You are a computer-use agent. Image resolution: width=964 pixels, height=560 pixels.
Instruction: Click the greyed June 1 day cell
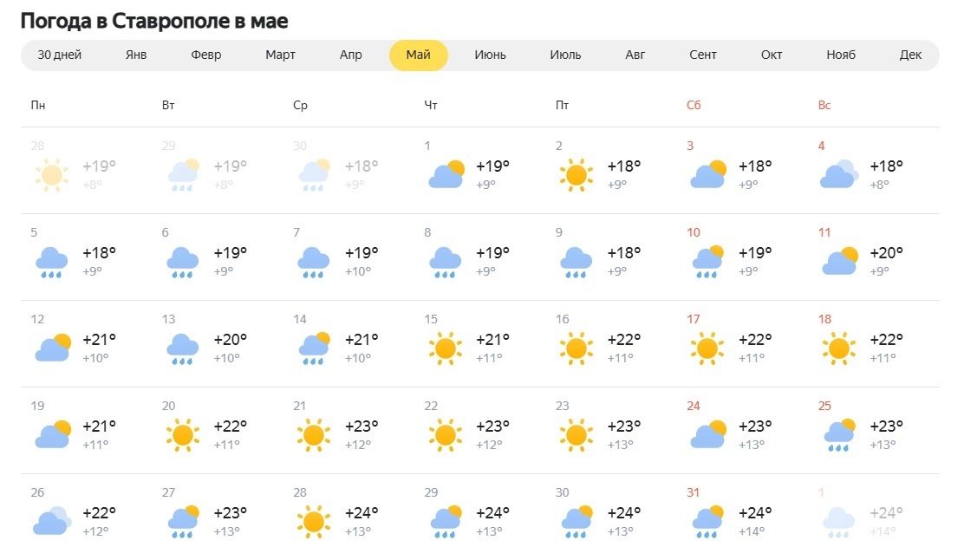(871, 518)
